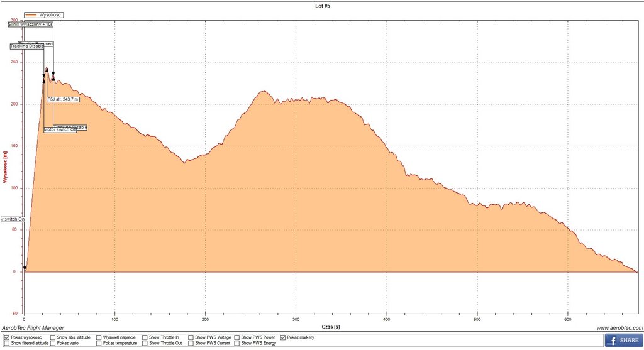Turn on Show PWS Power
Screen dimensions: 644x350
click(x=237, y=337)
